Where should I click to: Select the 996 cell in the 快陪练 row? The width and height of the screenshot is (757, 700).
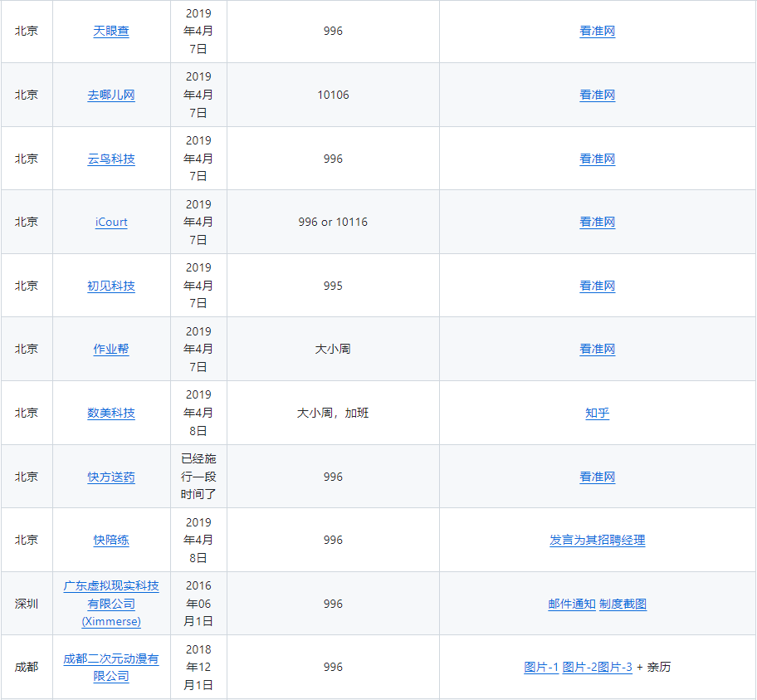tap(333, 540)
